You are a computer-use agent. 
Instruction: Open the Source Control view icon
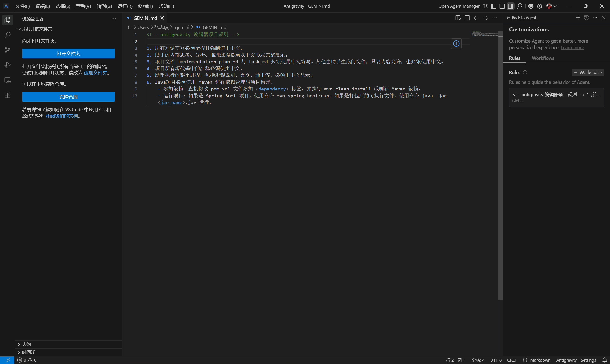tap(7, 50)
